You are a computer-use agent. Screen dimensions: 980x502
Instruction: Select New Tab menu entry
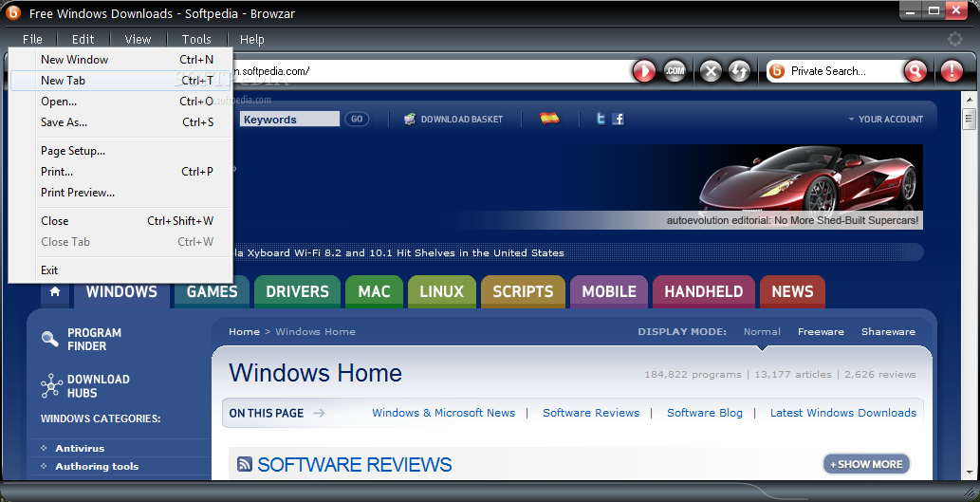click(x=120, y=80)
